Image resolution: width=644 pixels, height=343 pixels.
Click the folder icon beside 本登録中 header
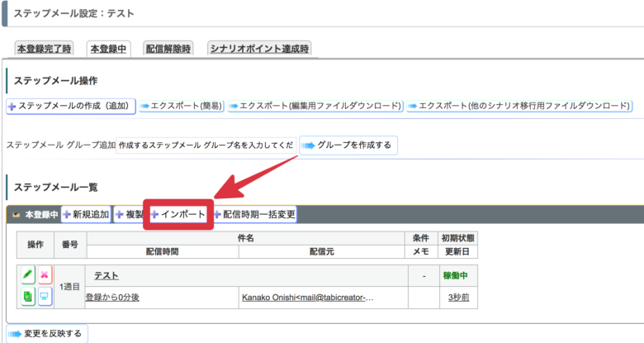(17, 215)
